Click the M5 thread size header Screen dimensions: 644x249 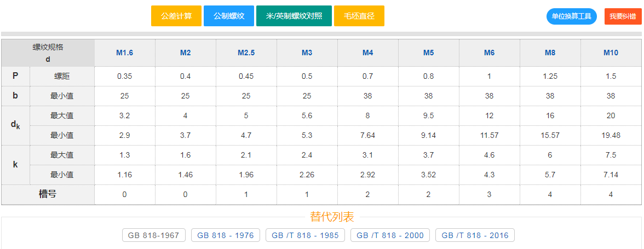[x=429, y=53]
